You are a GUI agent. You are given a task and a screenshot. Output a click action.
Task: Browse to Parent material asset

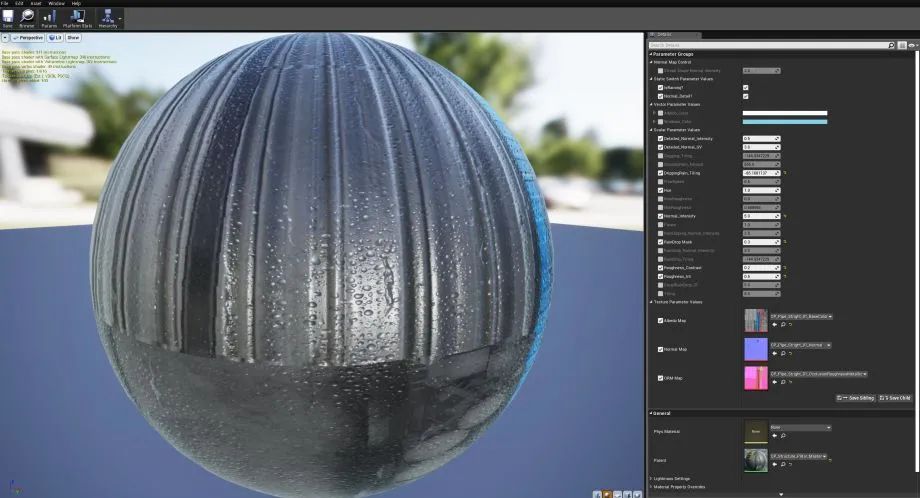point(783,464)
